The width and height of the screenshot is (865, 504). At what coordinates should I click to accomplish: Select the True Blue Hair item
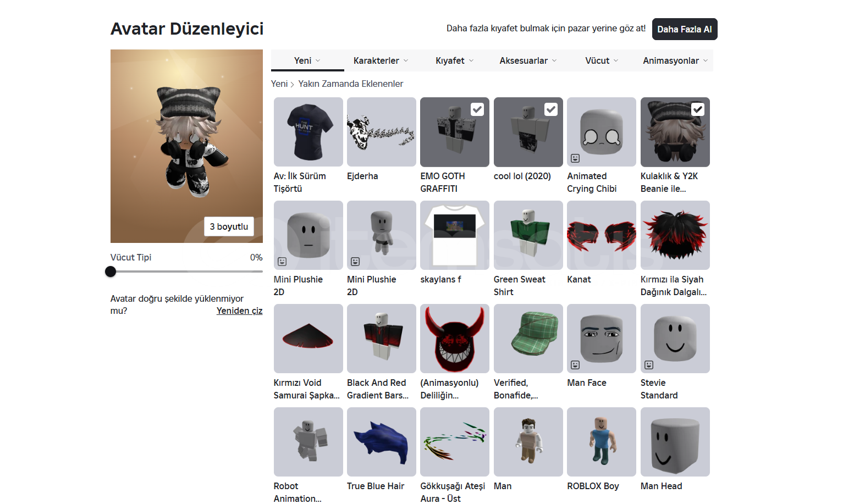coord(382,442)
